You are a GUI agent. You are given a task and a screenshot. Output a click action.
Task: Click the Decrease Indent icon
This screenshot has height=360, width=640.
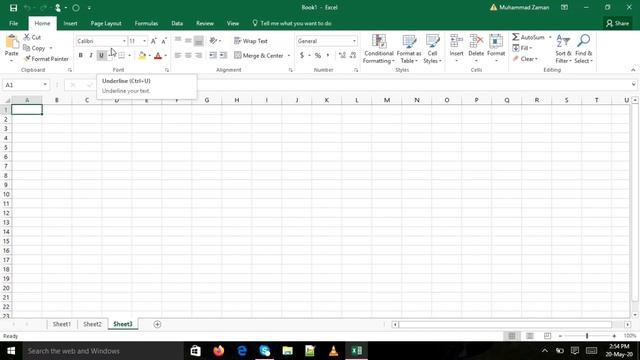click(x=213, y=55)
